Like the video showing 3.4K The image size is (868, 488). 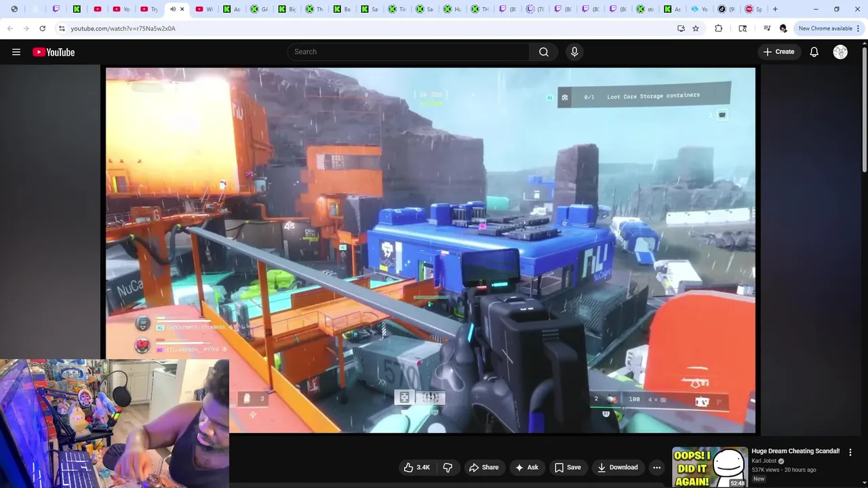coord(416,467)
